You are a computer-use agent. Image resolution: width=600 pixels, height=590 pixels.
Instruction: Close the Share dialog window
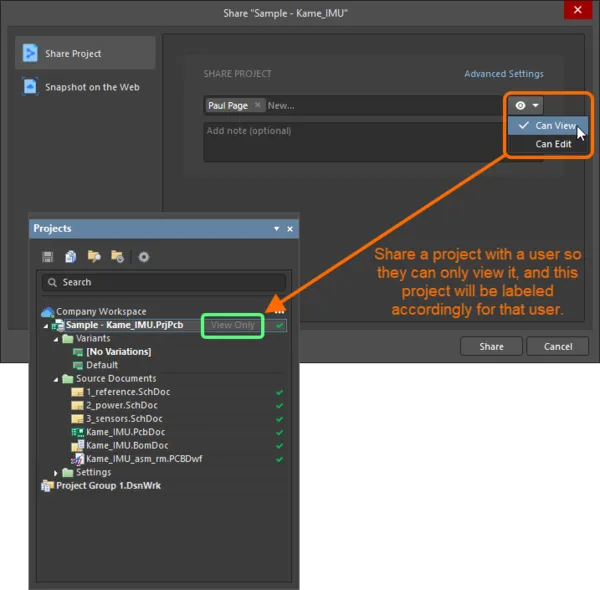point(577,10)
